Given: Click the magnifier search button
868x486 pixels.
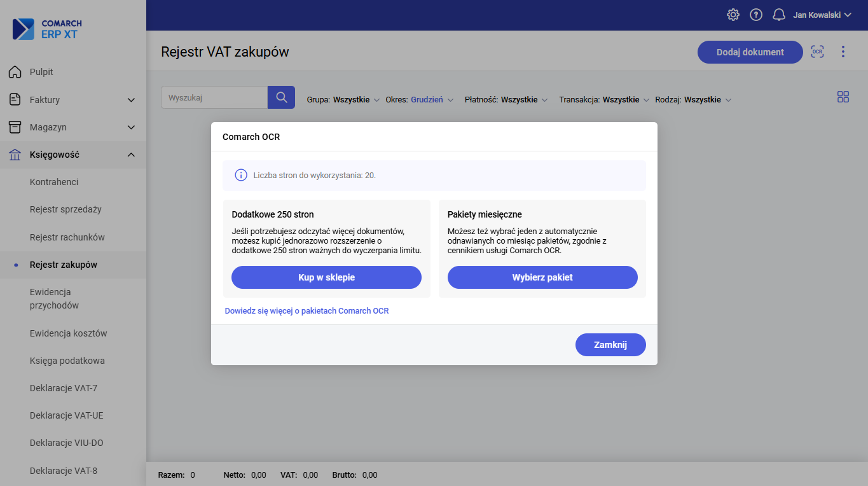Looking at the screenshot, I should pyautogui.click(x=281, y=98).
